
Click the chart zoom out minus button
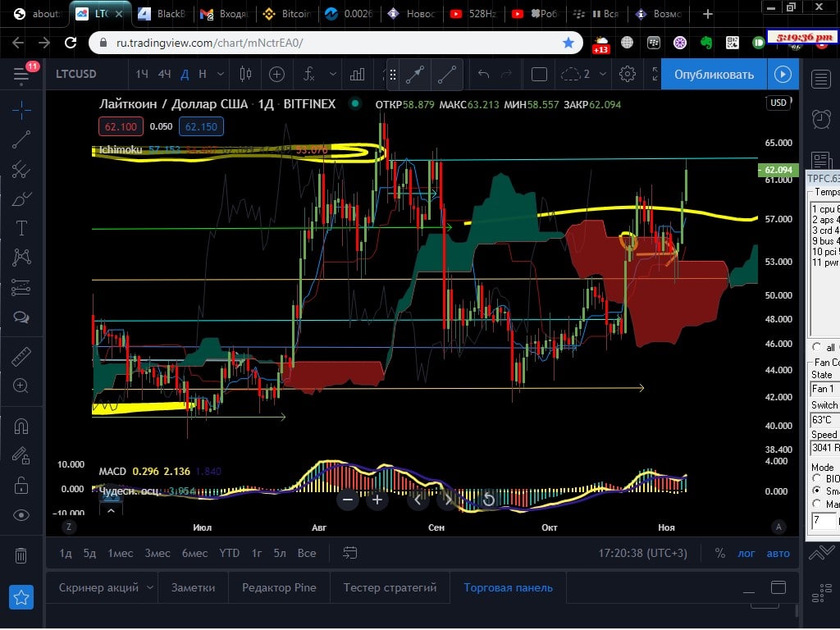(348, 500)
